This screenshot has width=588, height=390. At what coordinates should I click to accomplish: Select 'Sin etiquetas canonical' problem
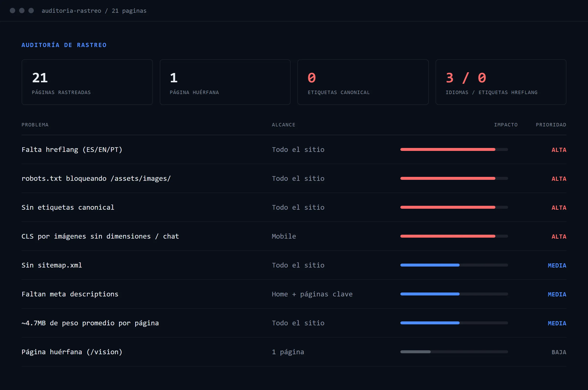(x=68, y=207)
